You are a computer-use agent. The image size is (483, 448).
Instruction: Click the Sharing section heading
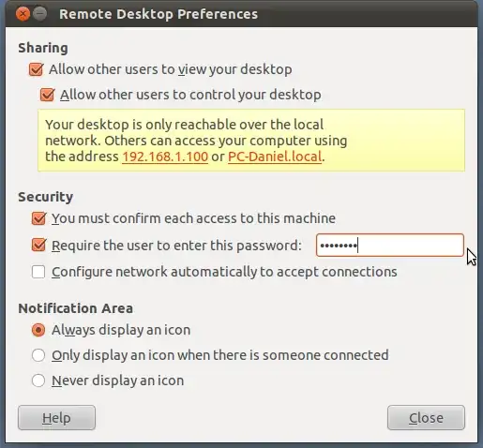coord(43,48)
